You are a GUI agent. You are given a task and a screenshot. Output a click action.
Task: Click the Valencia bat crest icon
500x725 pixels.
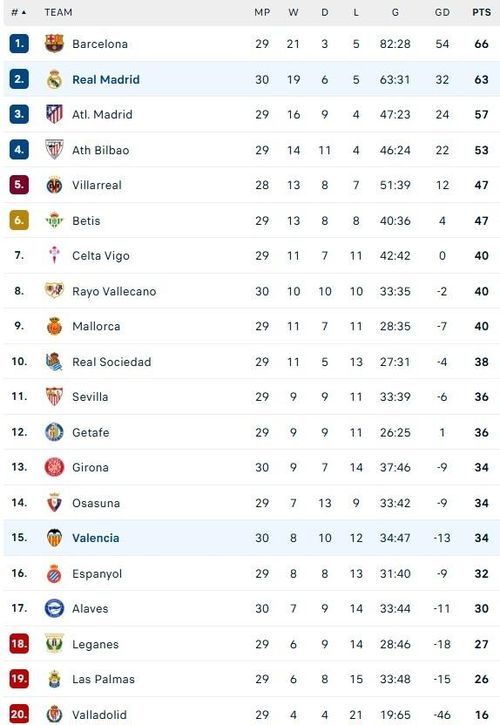tap(54, 538)
